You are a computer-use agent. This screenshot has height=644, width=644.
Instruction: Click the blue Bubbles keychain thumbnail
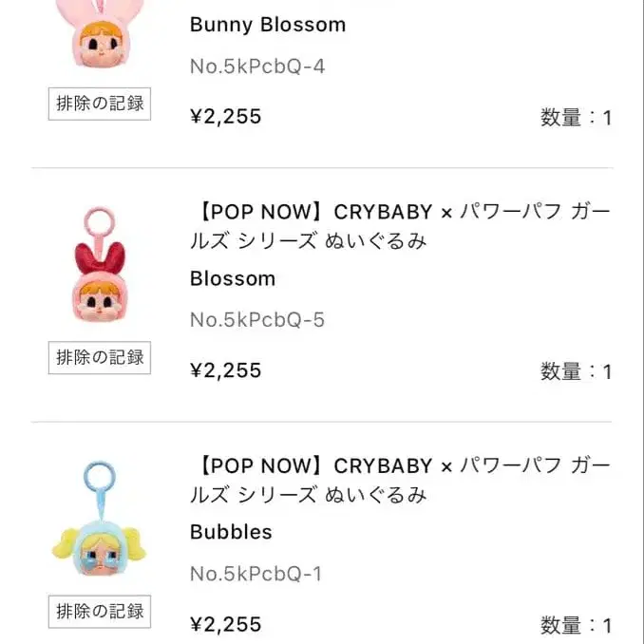[99, 521]
